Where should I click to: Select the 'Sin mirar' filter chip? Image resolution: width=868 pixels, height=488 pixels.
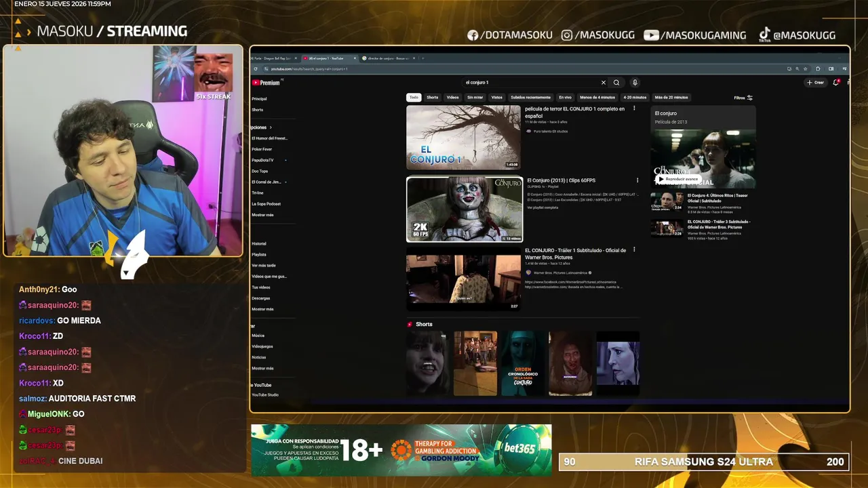click(x=475, y=98)
